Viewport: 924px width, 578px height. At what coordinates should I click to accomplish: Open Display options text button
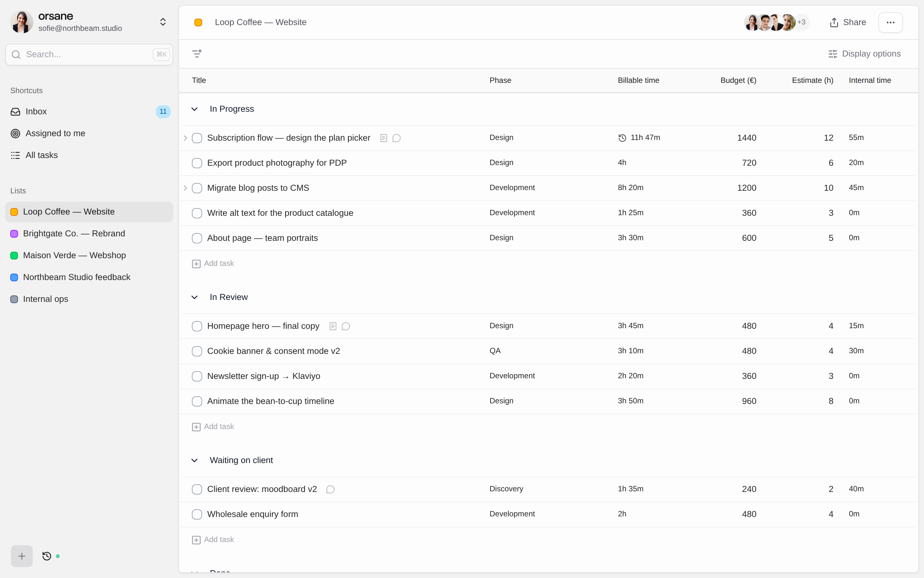(x=871, y=54)
